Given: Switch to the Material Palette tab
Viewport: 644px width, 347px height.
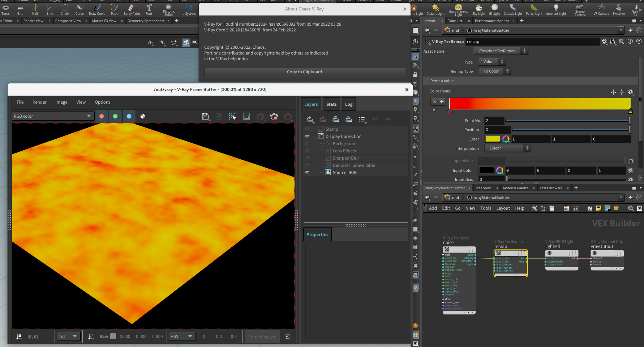Looking at the screenshot, I should pos(515,188).
